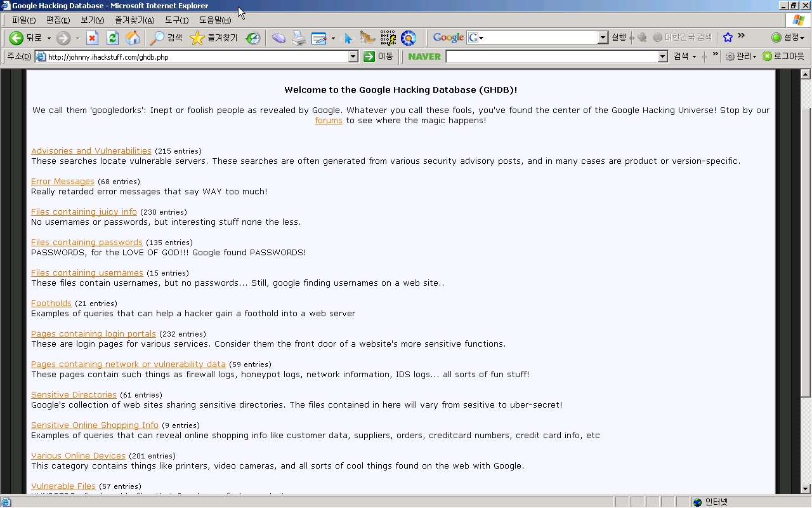The image size is (812, 508).
Task: Open Pages containing login portals link
Action: pos(93,334)
